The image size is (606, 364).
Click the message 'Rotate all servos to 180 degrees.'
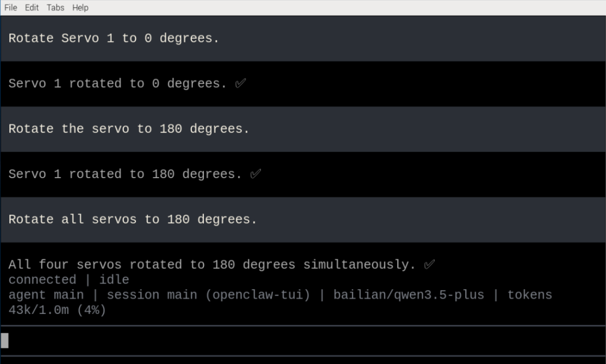[x=133, y=219]
